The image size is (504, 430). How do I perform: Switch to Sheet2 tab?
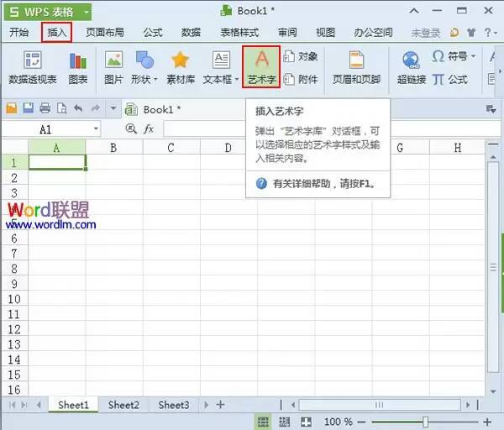[x=123, y=405]
